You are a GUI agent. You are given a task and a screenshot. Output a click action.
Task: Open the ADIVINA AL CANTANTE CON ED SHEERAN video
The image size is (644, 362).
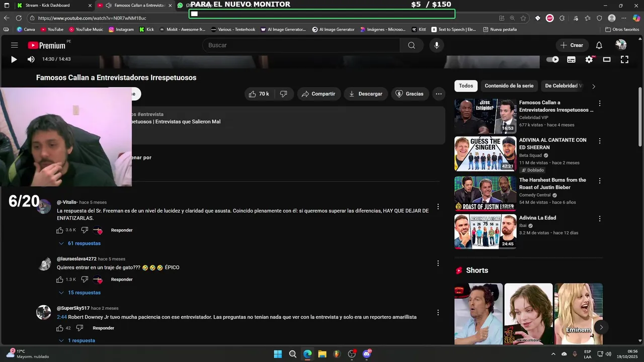coord(552,144)
